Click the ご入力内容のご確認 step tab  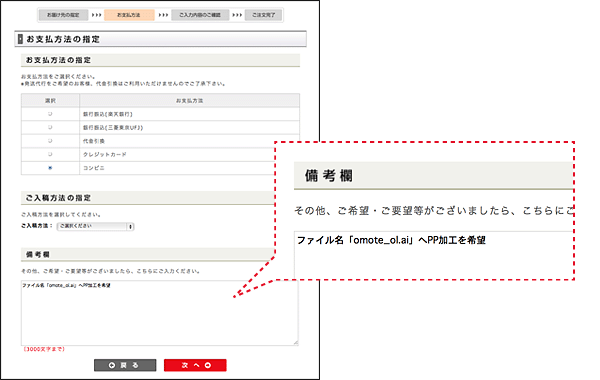pos(200,15)
